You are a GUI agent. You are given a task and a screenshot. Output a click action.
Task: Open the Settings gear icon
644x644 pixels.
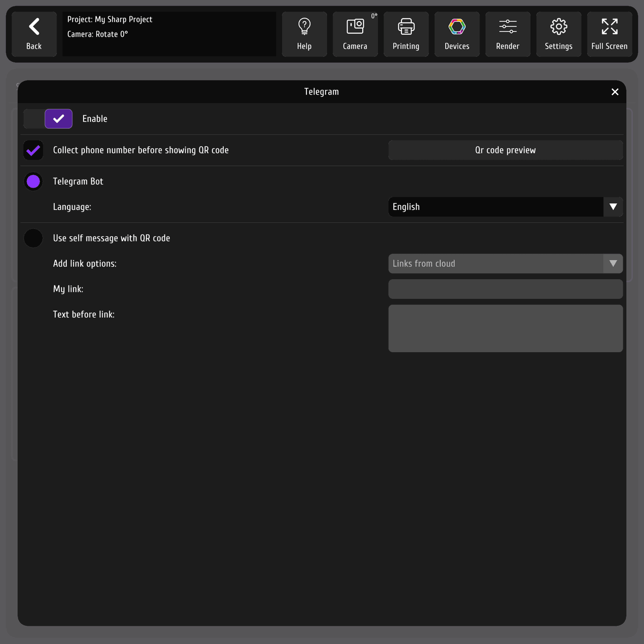558,34
